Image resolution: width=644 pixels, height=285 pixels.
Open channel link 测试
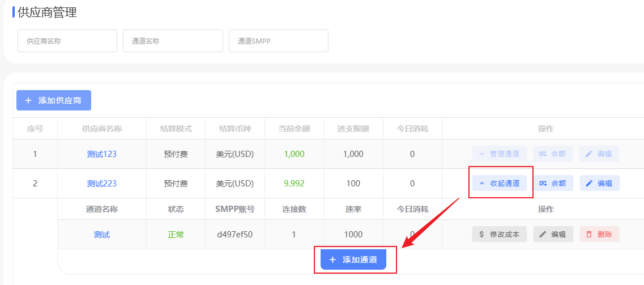pyautogui.click(x=102, y=235)
